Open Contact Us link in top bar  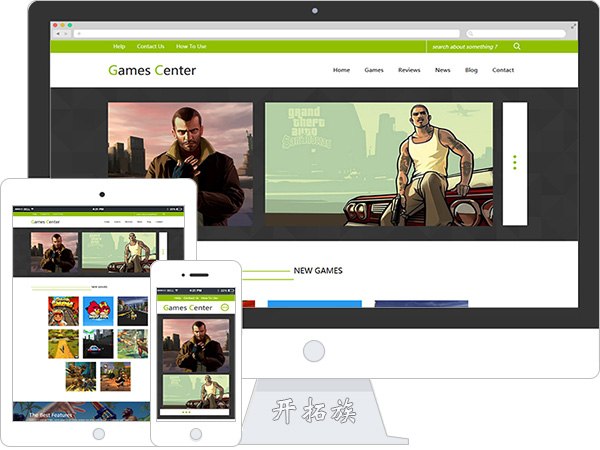(x=150, y=46)
